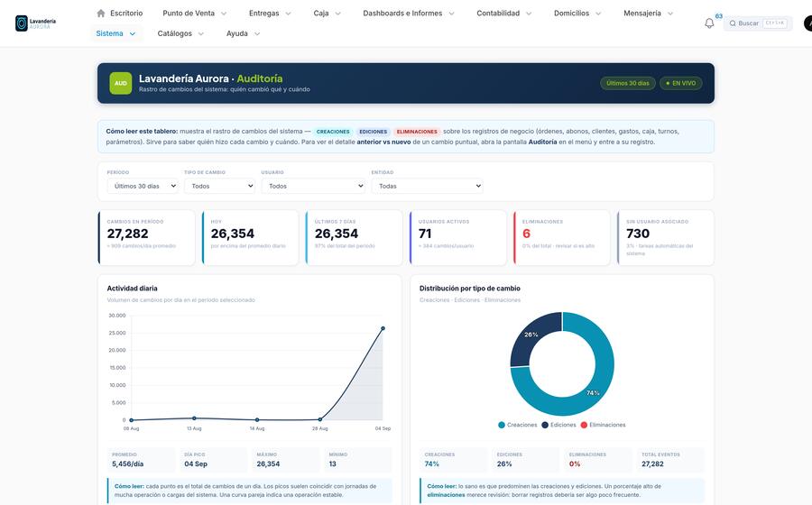Toggle Creaciones legend item in donut chart

517,425
